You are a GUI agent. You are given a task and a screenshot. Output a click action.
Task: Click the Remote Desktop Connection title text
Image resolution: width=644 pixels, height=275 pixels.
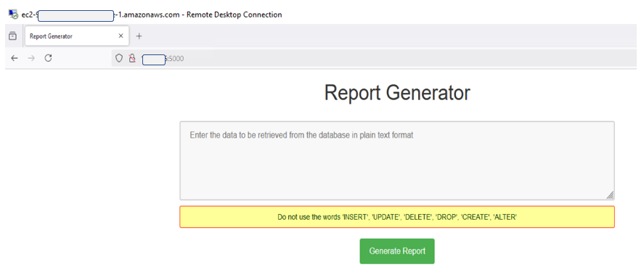(152, 15)
